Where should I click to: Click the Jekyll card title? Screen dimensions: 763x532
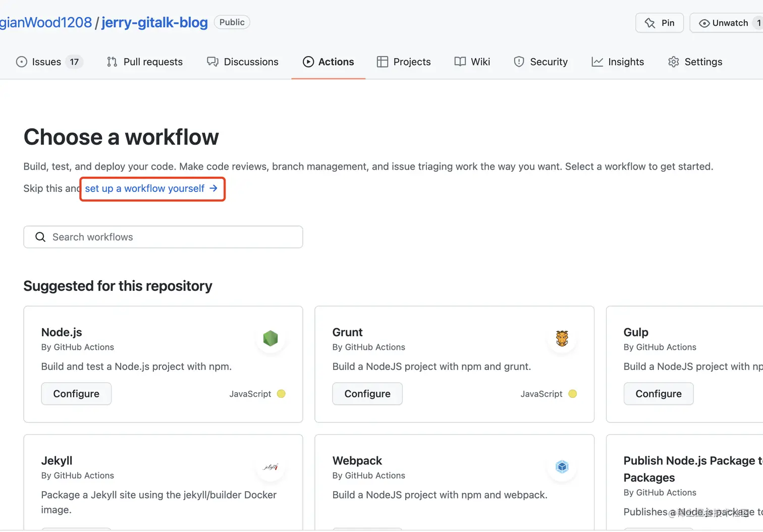(x=57, y=460)
